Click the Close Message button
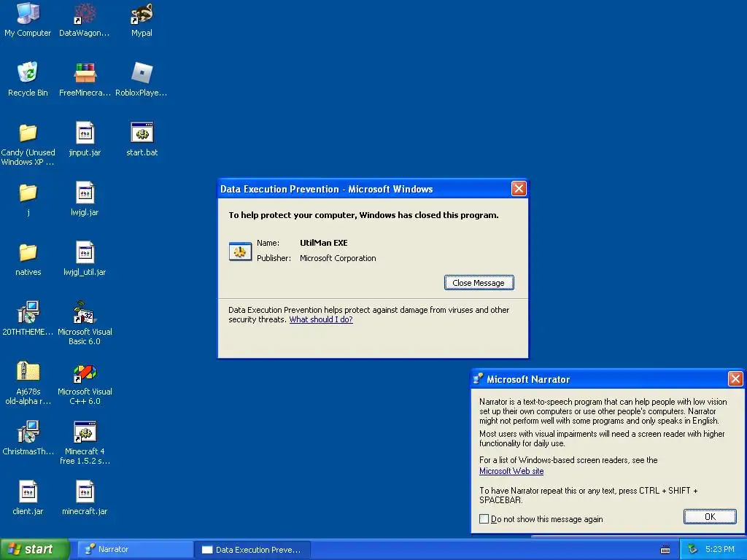The image size is (747, 560). tap(479, 283)
